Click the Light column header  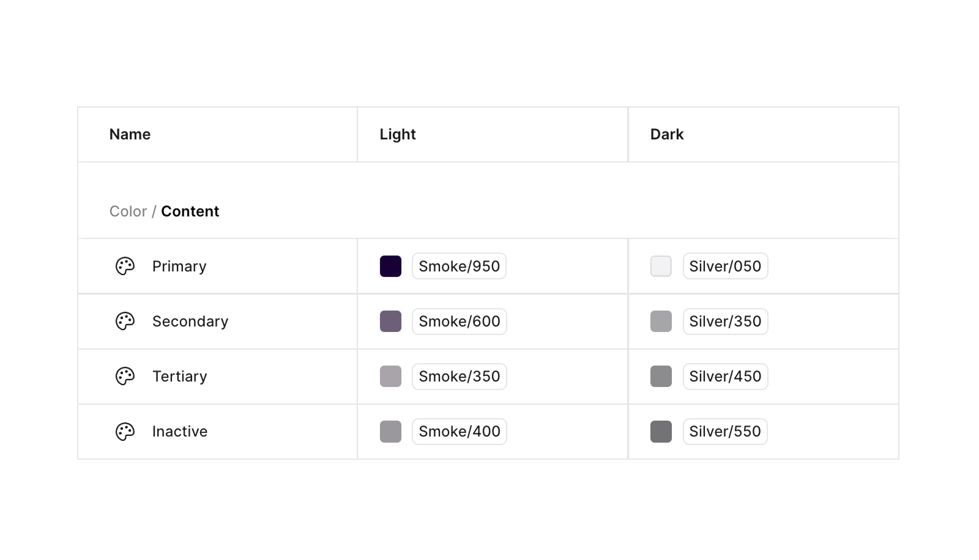click(398, 134)
